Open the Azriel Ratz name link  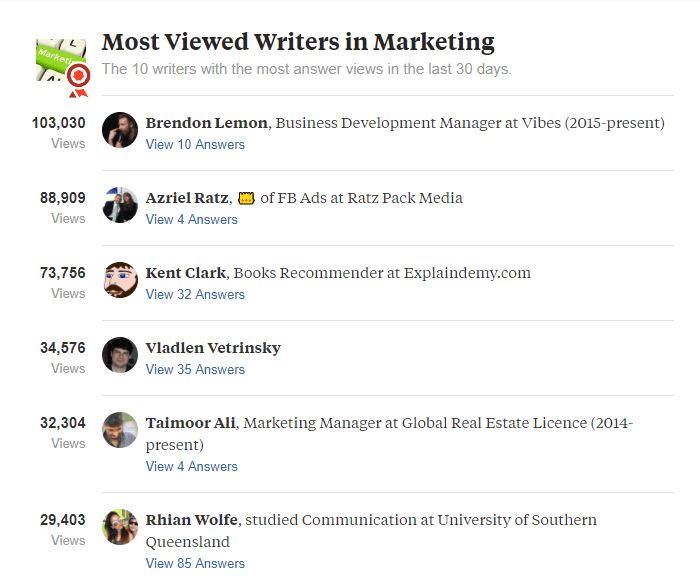[187, 198]
